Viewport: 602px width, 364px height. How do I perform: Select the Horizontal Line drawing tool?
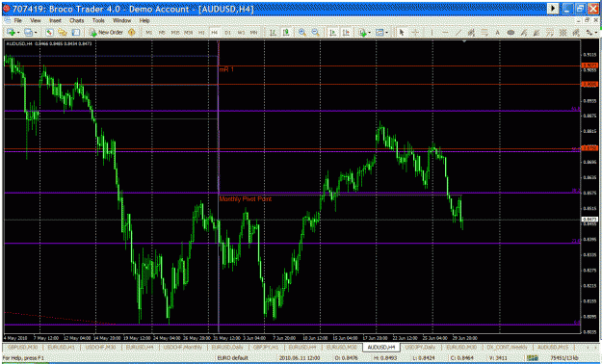445,33
